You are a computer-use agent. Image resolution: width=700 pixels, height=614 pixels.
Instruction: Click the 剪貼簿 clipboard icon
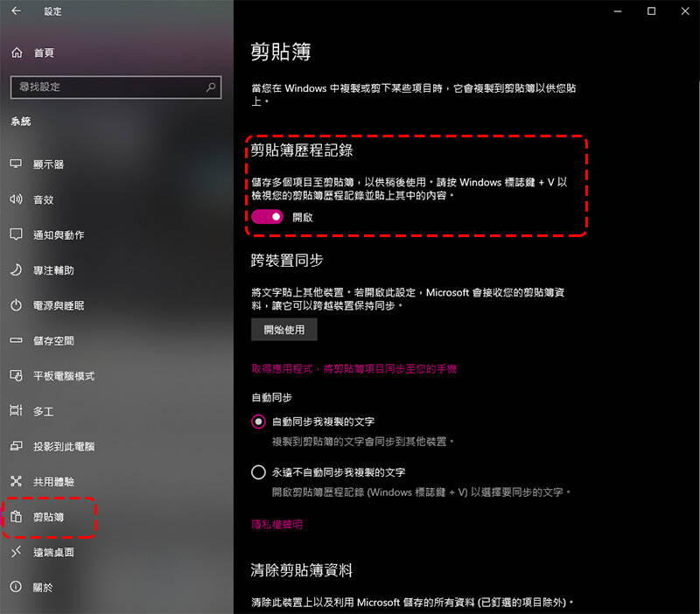(x=16, y=517)
